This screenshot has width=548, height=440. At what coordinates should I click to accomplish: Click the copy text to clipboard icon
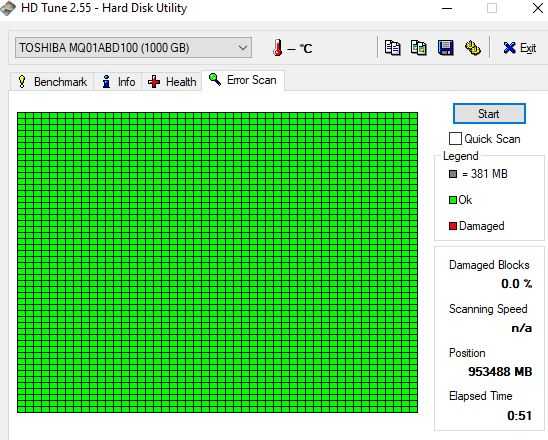coord(392,48)
